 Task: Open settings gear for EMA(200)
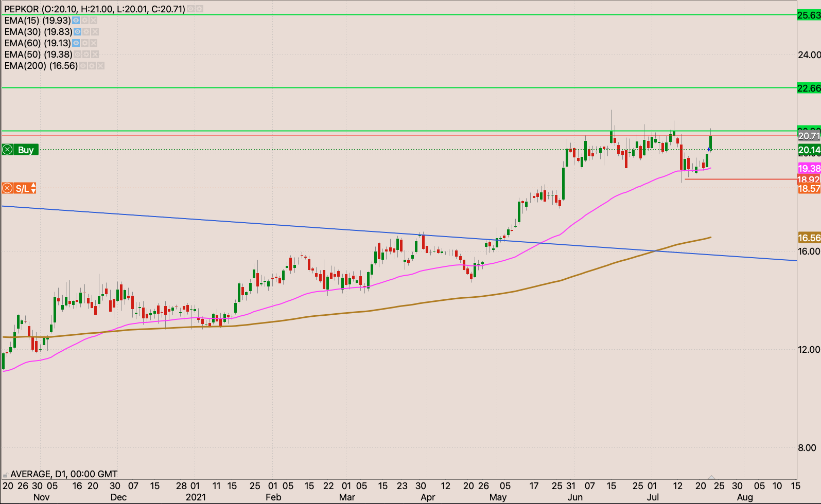pos(92,66)
